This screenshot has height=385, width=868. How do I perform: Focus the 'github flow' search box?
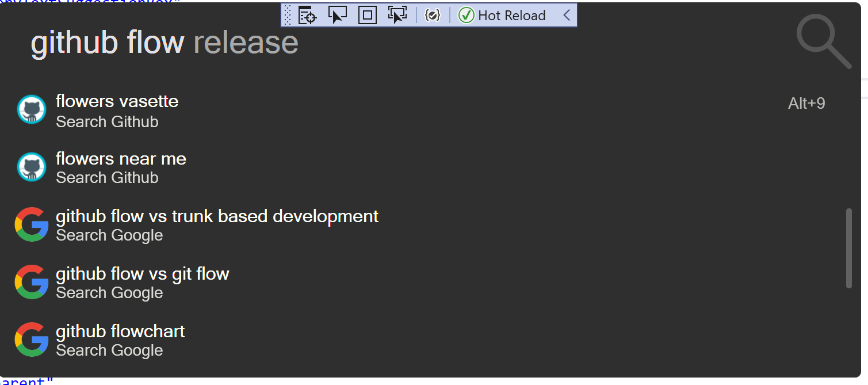403,43
